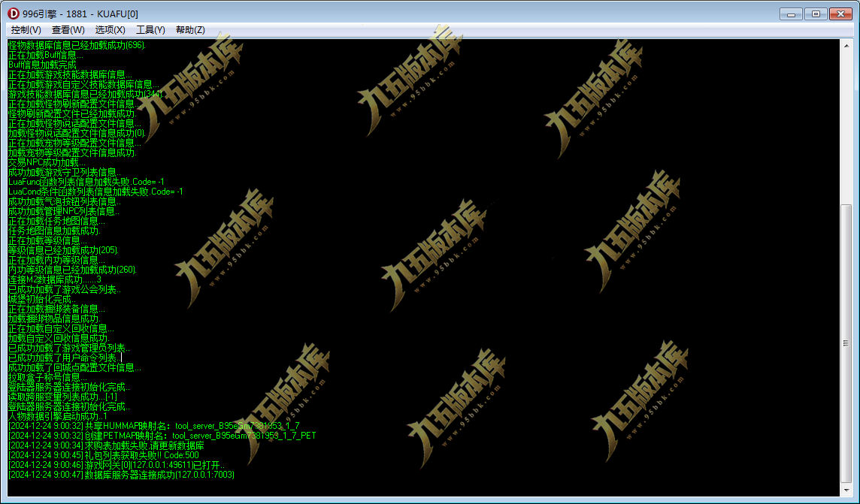The height and width of the screenshot is (504, 860).
Task: Open the 查看(W) menu
Action: 68,29
